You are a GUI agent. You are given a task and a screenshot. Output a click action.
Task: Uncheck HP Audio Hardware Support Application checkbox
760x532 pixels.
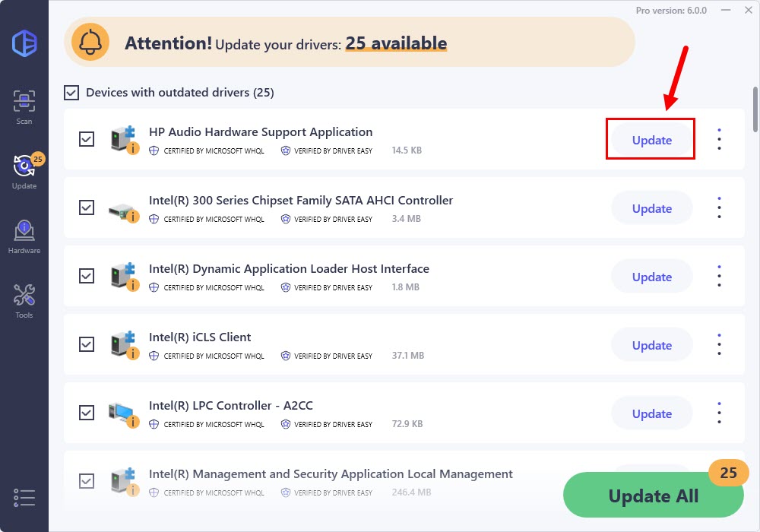(x=87, y=139)
